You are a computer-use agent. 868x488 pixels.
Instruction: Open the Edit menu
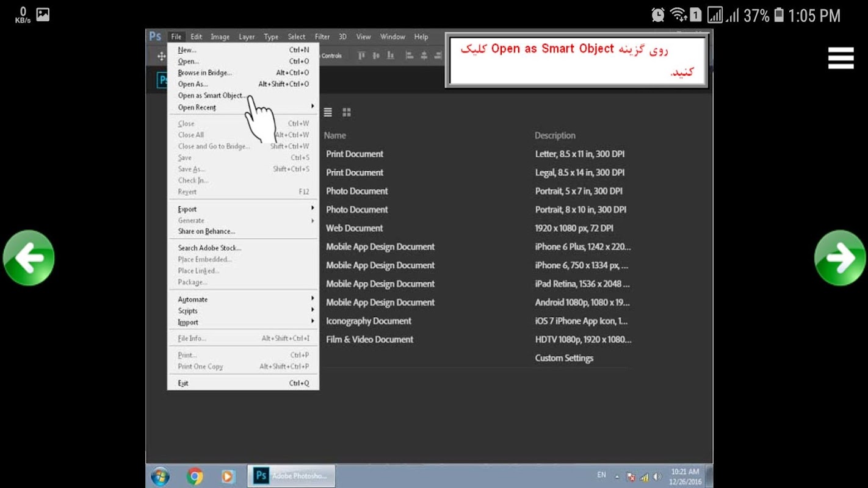point(196,37)
